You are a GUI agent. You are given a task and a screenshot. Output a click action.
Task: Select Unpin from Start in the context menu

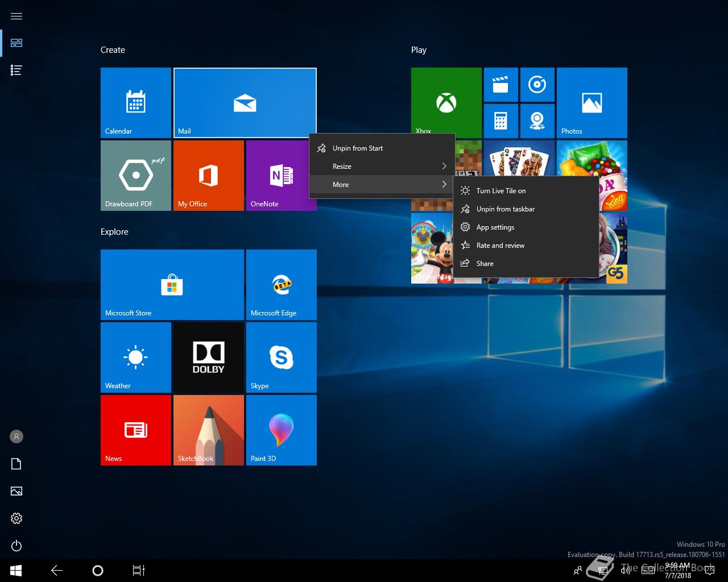coord(382,148)
